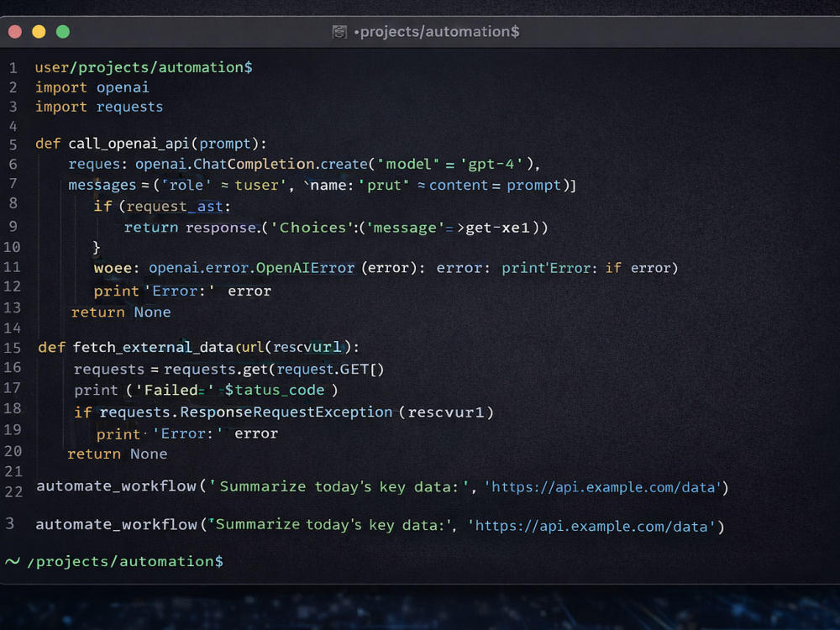The width and height of the screenshot is (840, 630).
Task: Click '$tatus_code' on line 17
Action: pos(275,390)
